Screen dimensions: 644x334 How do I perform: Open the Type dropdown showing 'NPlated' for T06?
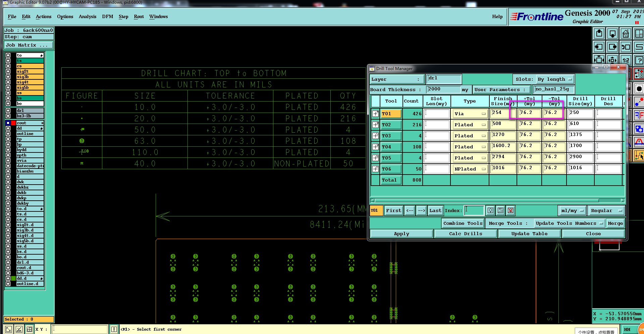470,169
